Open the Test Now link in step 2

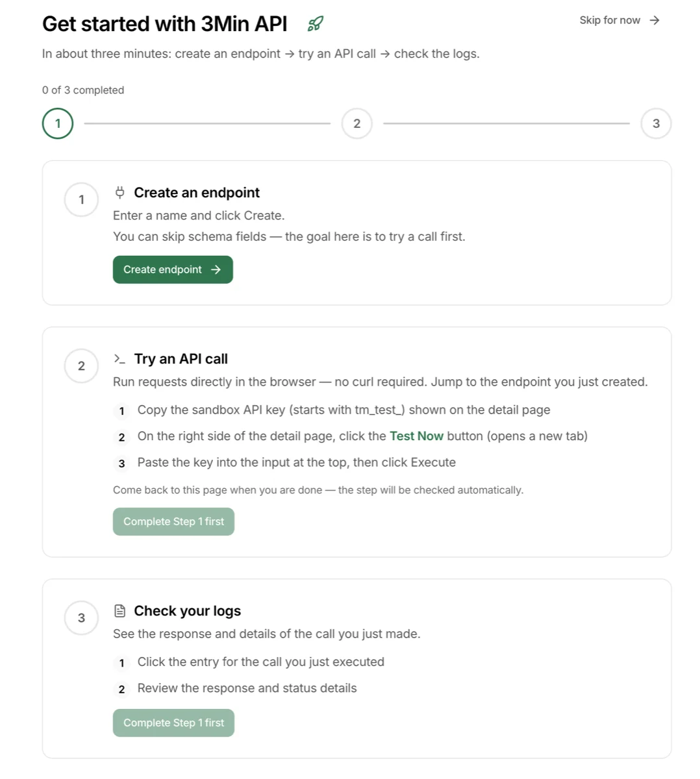coord(416,436)
